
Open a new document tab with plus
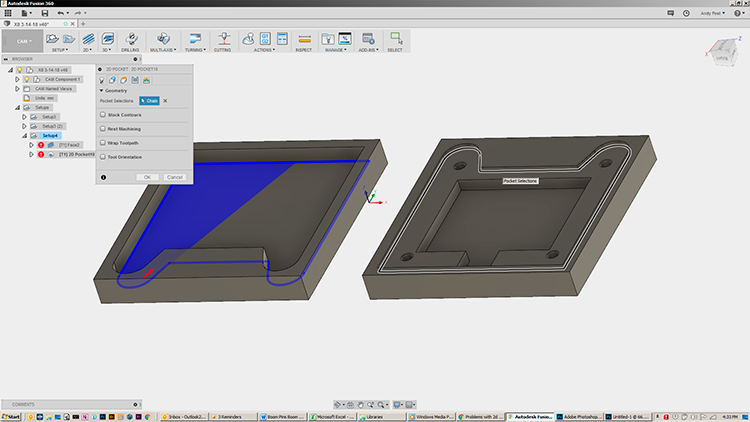click(83, 23)
